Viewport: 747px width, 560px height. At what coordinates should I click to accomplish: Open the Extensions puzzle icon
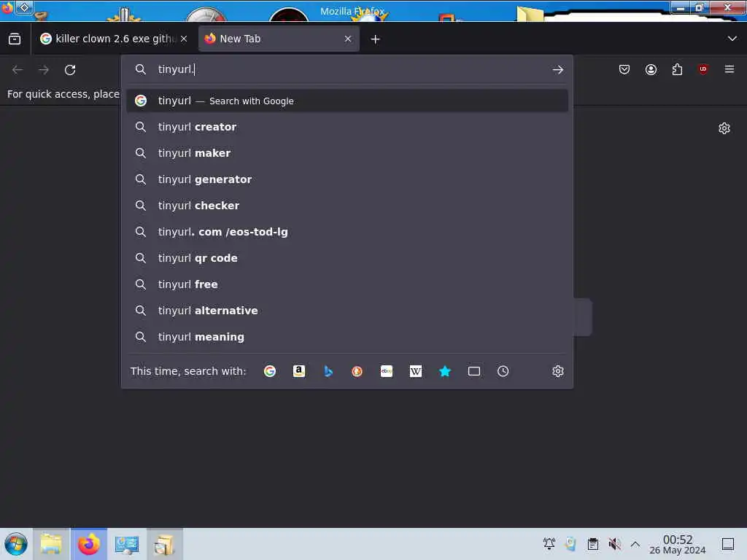(x=677, y=70)
